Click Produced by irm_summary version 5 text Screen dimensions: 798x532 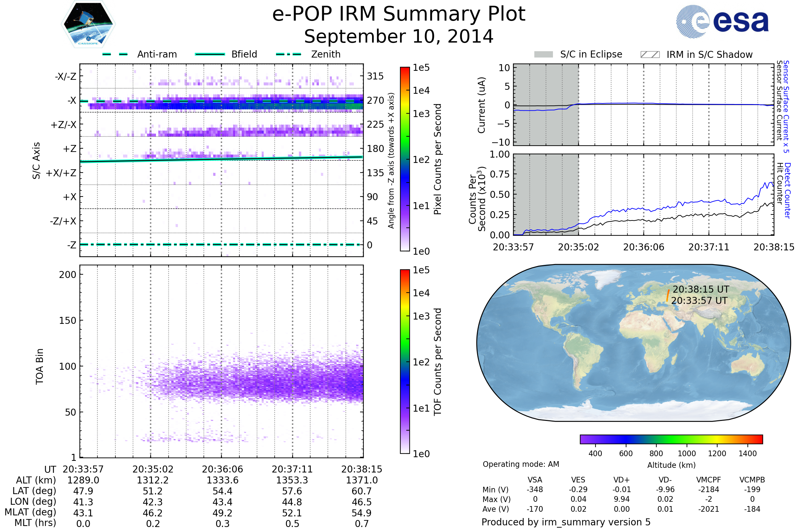point(566,522)
